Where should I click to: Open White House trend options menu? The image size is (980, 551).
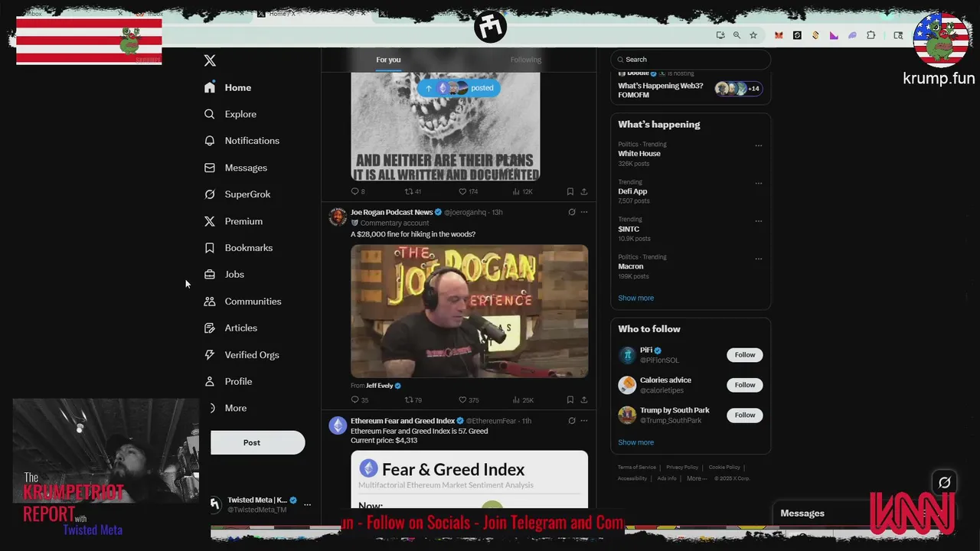coord(759,145)
